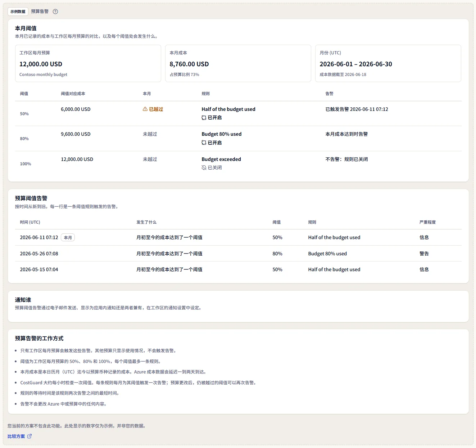Click the 本月 badge next to 2026-06-11 07:12

pyautogui.click(x=68, y=238)
